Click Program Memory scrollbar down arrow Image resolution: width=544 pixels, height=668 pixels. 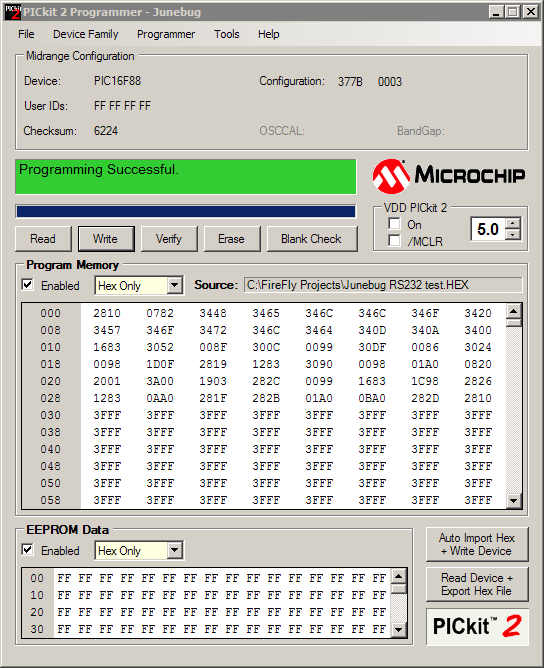click(x=514, y=501)
